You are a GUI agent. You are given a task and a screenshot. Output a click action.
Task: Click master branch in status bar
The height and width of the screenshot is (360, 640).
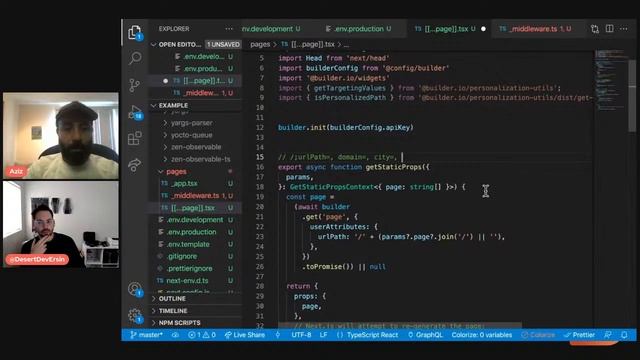pyautogui.click(x=147, y=335)
